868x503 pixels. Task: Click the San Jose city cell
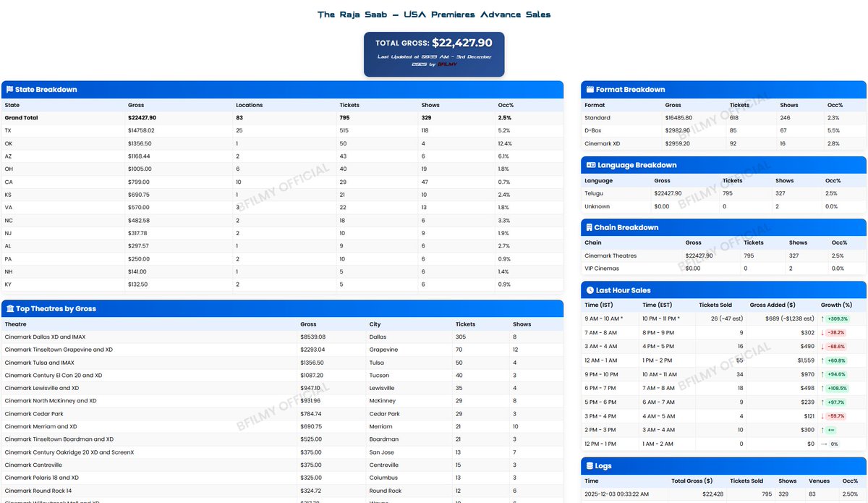click(x=380, y=452)
